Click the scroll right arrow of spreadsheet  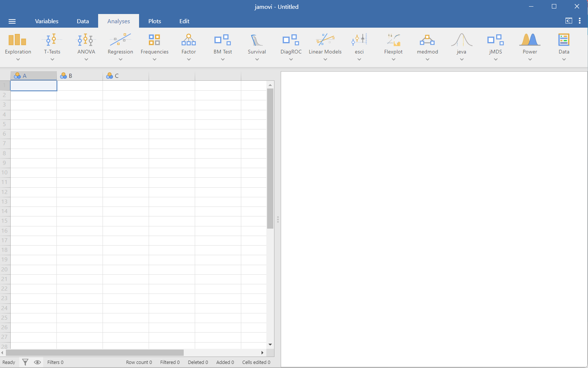262,353
